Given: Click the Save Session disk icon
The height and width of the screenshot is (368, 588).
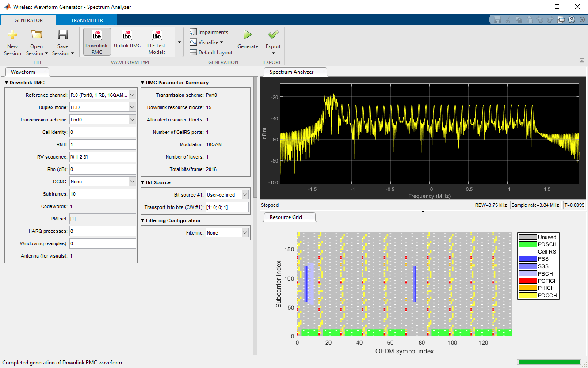Looking at the screenshot, I should coord(63,35).
